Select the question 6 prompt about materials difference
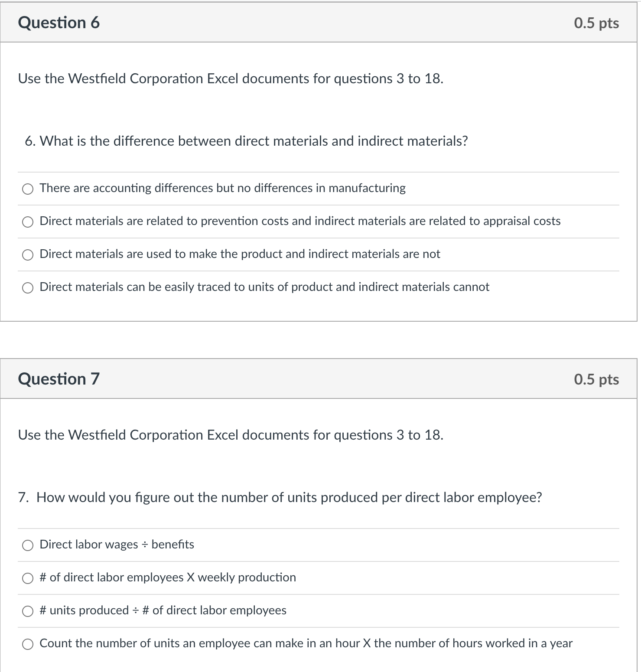The width and height of the screenshot is (641, 672). [246, 141]
